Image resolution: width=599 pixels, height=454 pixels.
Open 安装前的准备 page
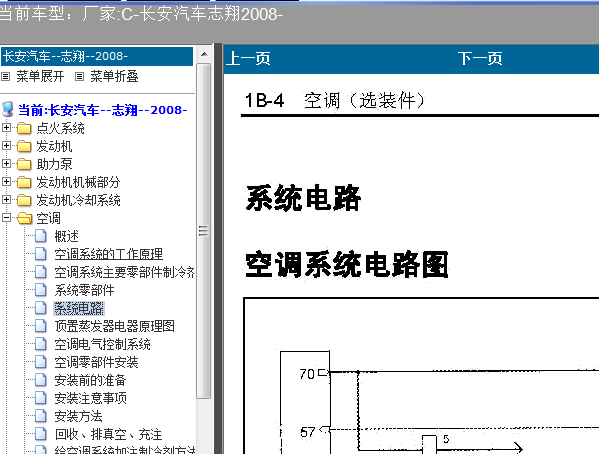[x=90, y=380]
